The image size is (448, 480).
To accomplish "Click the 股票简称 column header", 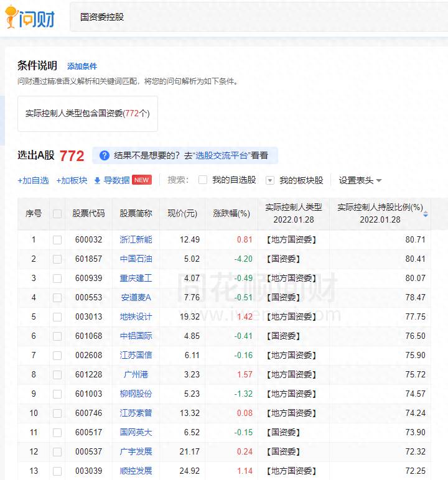I will [136, 213].
